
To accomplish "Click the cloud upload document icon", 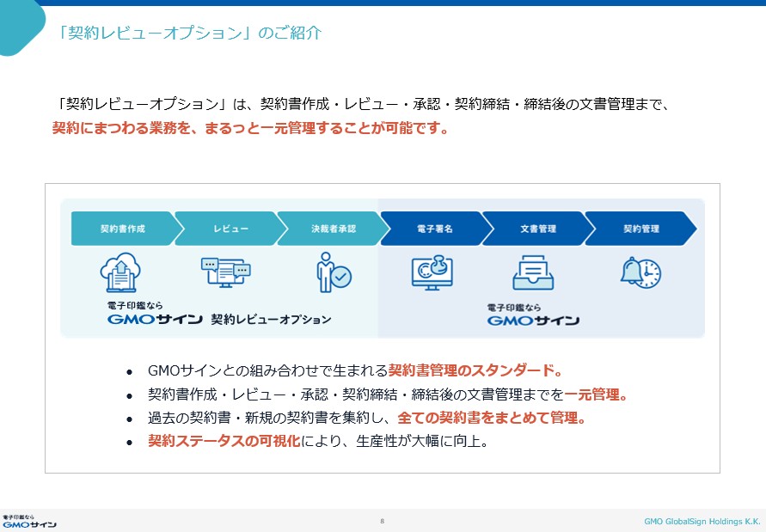I will click(121, 272).
